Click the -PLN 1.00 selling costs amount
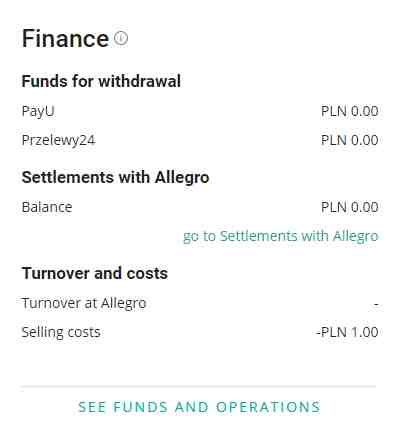This screenshot has height=424, width=399. tap(347, 332)
